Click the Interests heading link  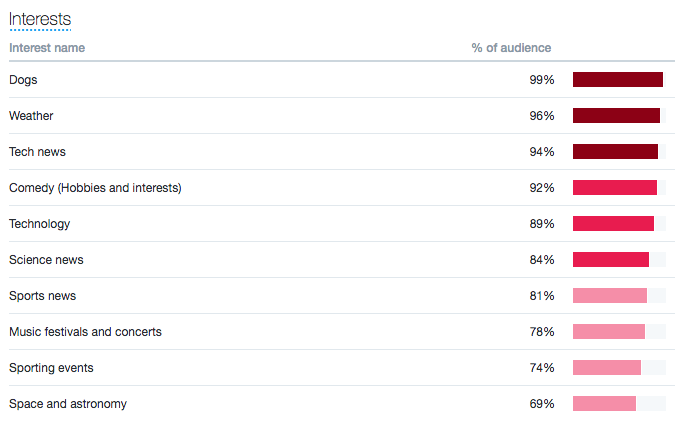(40, 19)
